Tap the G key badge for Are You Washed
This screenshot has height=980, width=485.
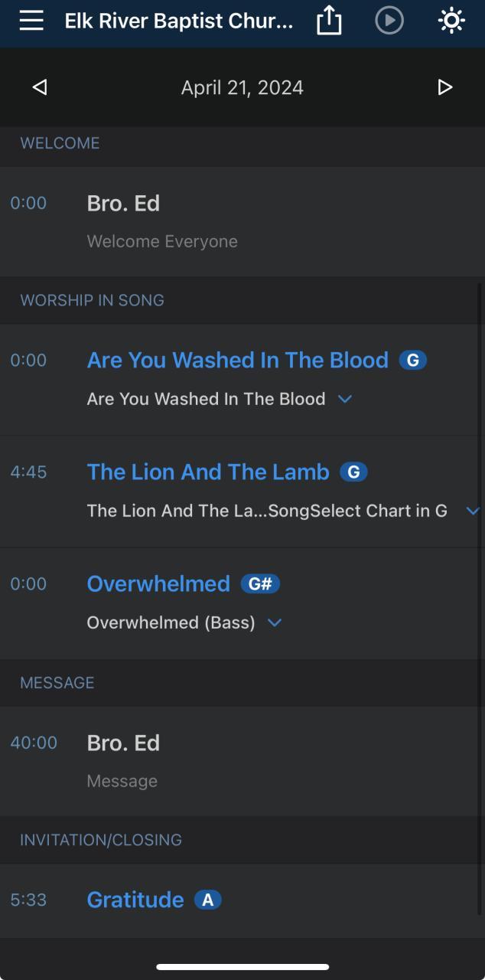click(412, 360)
